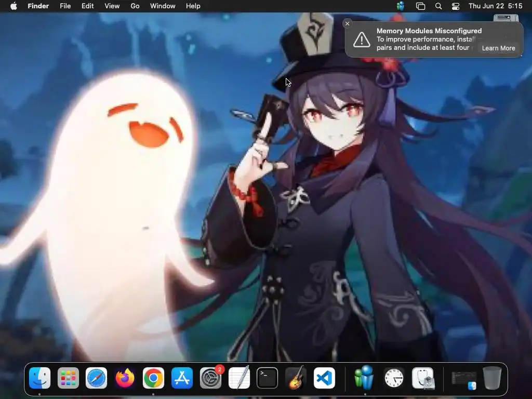Screen dimensions: 532x399
Task: Open Visual Studio Code in Dock
Action: click(324, 378)
